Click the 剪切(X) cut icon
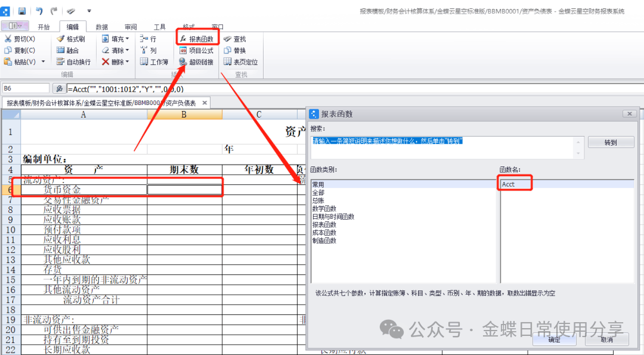Viewport: 644px width, 355px height. [8, 39]
